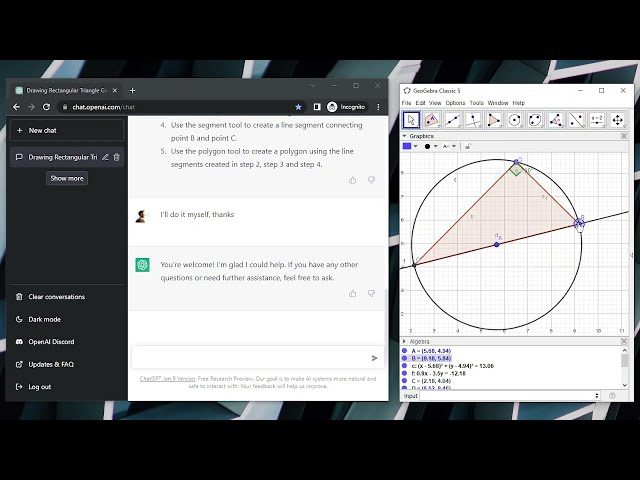Open the color dropdown arrow in Graphics style bar
640x480 pixels.
pyautogui.click(x=416, y=146)
